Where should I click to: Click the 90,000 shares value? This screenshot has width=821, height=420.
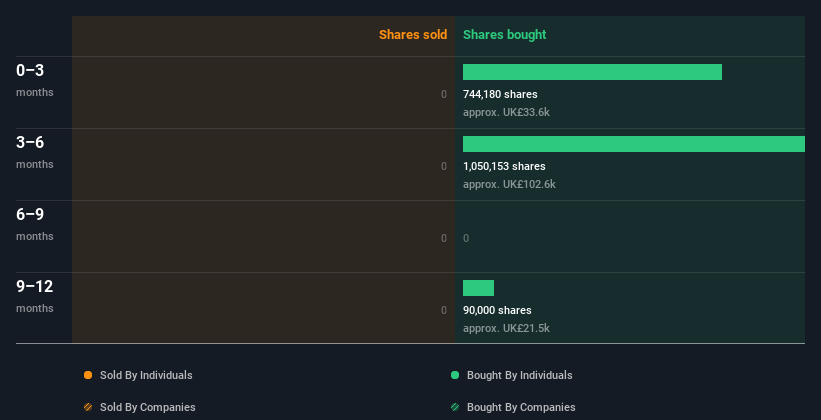497,310
